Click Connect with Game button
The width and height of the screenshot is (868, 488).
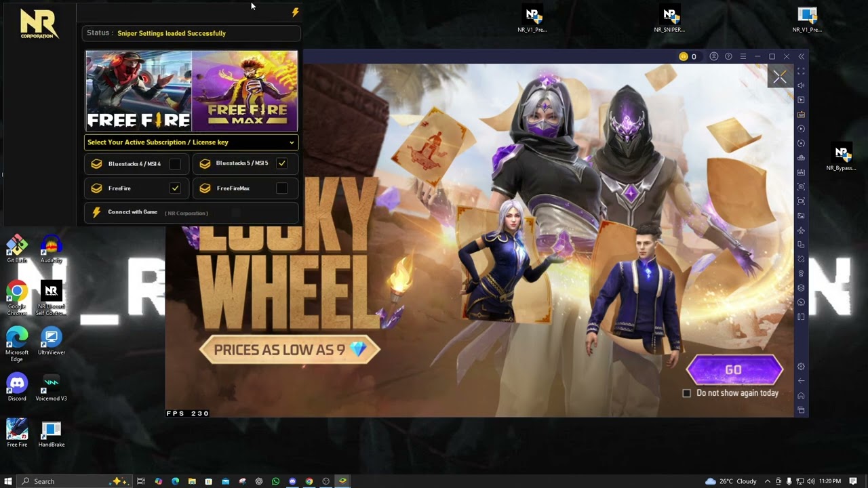(191, 212)
